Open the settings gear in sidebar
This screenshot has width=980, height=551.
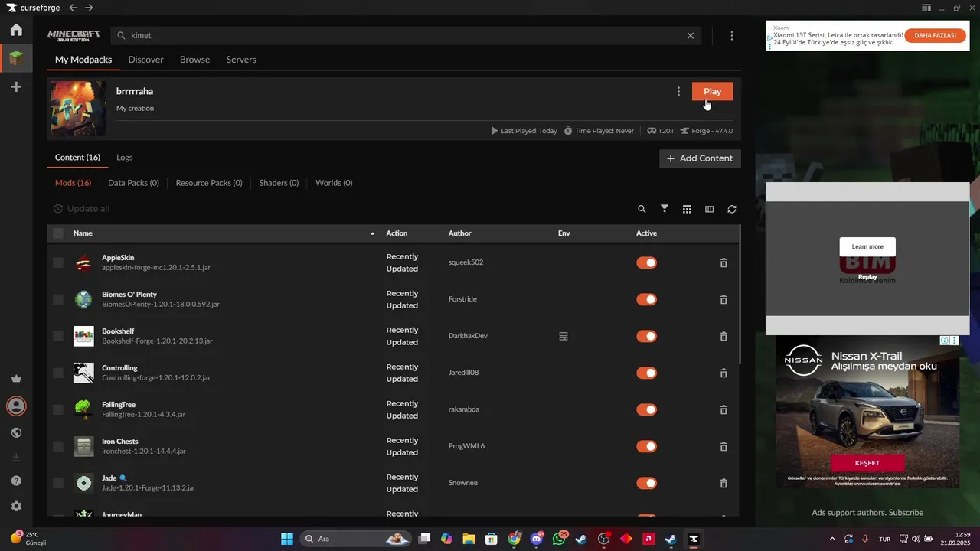click(x=16, y=506)
